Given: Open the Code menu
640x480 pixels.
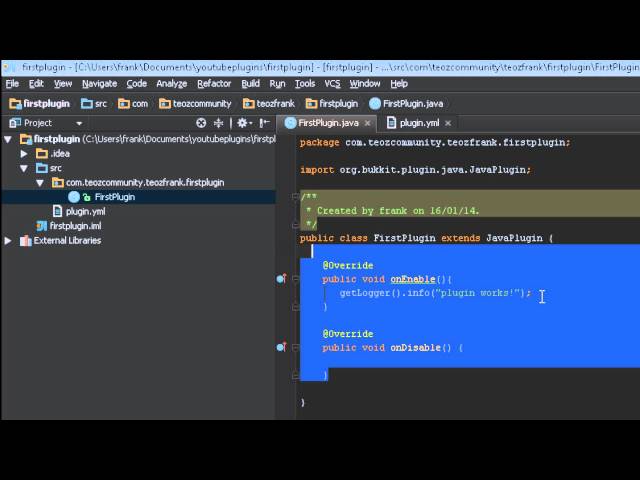Looking at the screenshot, I should point(136,84).
